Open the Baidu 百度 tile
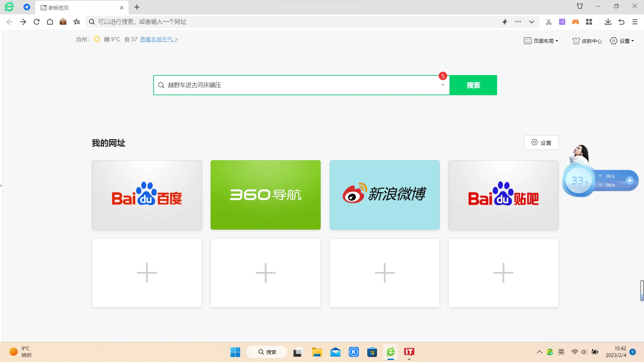This screenshot has width=644, height=362. coord(147,195)
